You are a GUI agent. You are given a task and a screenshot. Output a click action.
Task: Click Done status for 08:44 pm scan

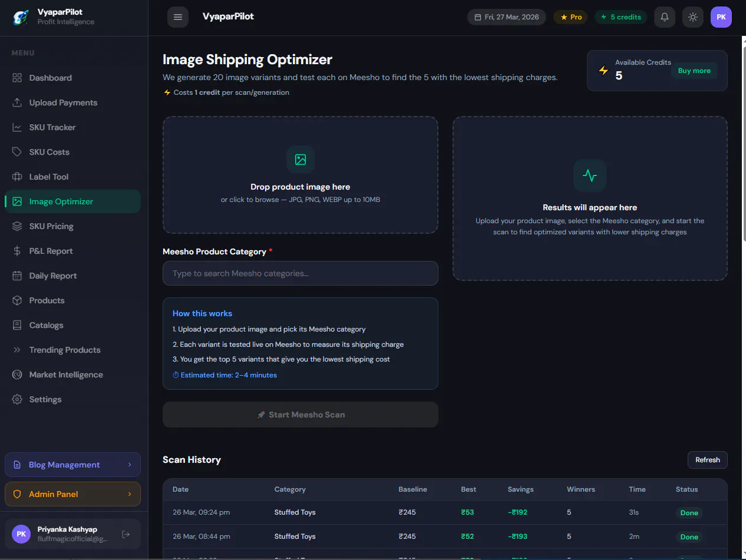689,537
